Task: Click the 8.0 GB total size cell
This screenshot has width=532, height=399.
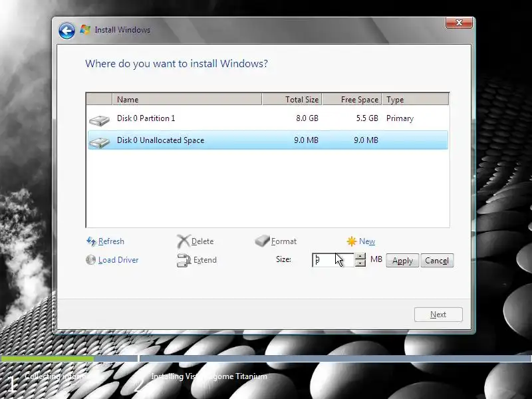Action: [307, 118]
